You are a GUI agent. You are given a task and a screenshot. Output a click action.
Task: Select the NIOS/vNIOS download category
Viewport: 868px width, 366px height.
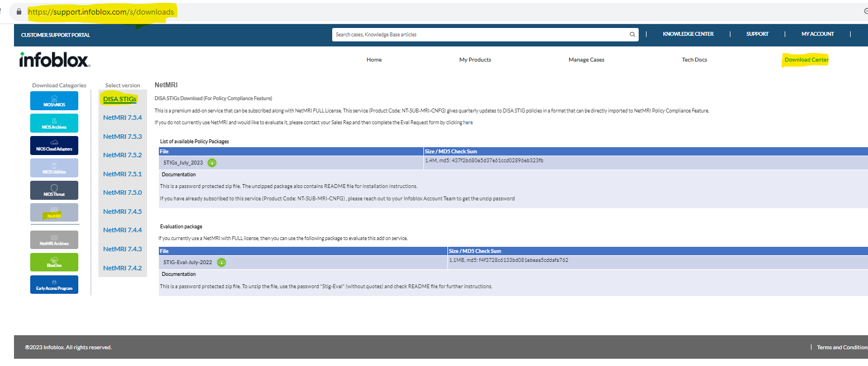click(x=54, y=101)
